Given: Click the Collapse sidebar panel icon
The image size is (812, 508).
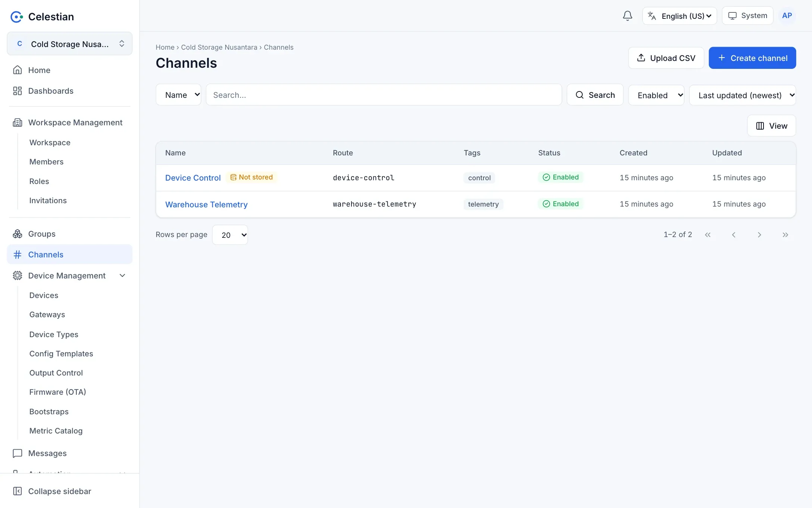Looking at the screenshot, I should pos(17,491).
